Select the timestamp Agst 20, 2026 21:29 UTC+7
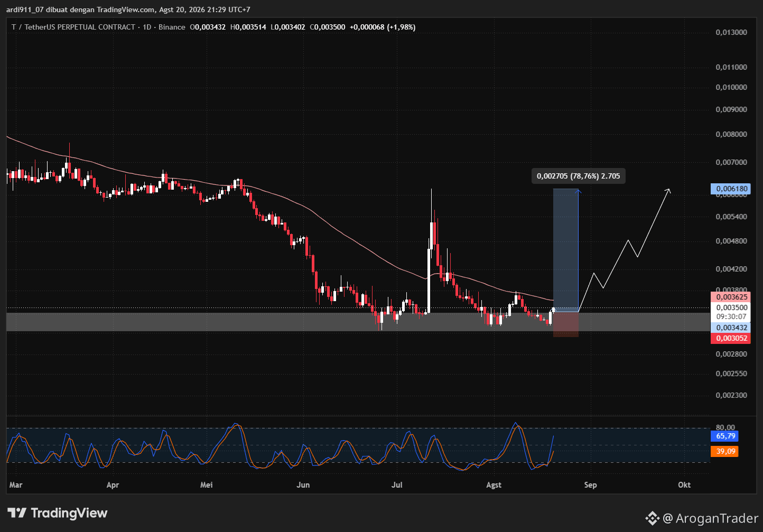The height and width of the screenshot is (532, 763). pos(205,10)
